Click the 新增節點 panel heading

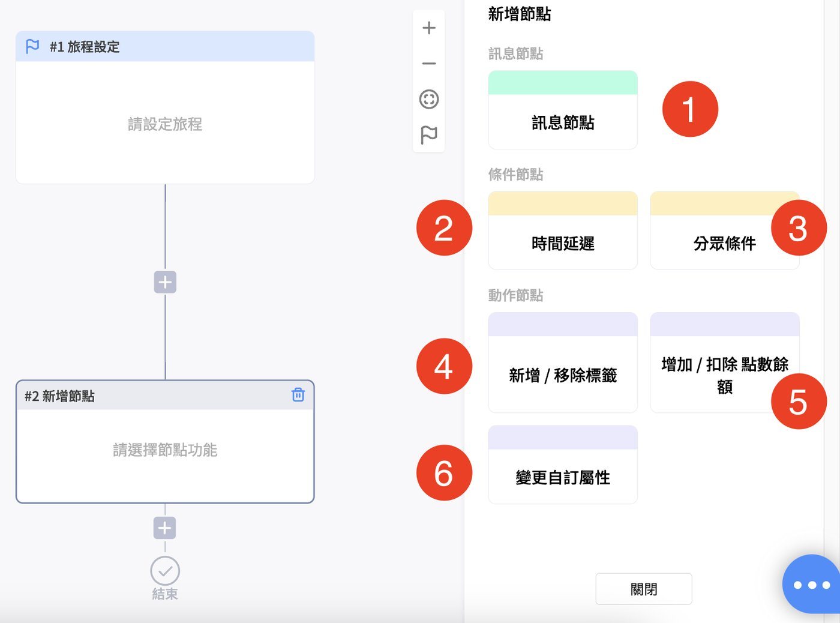[520, 14]
